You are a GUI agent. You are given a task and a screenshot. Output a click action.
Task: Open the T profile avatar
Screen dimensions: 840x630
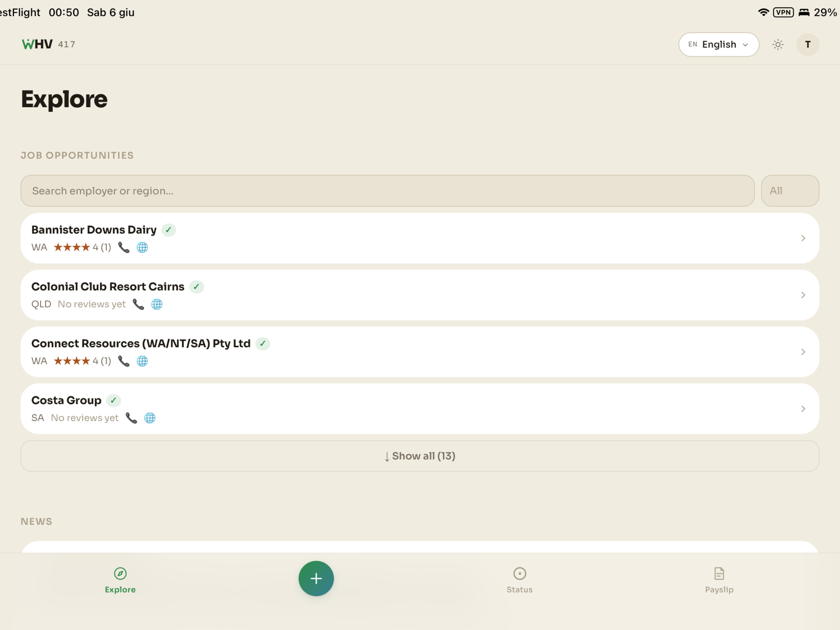(808, 45)
